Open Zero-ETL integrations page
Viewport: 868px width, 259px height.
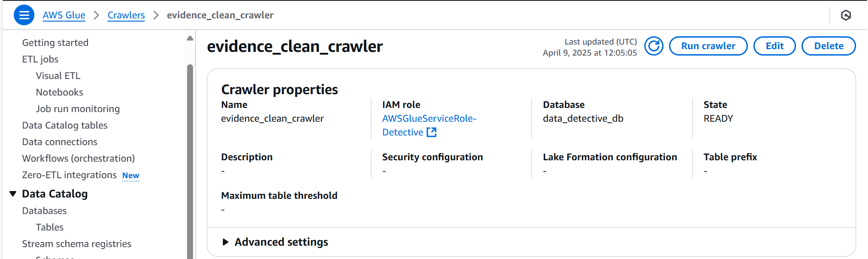(69, 175)
